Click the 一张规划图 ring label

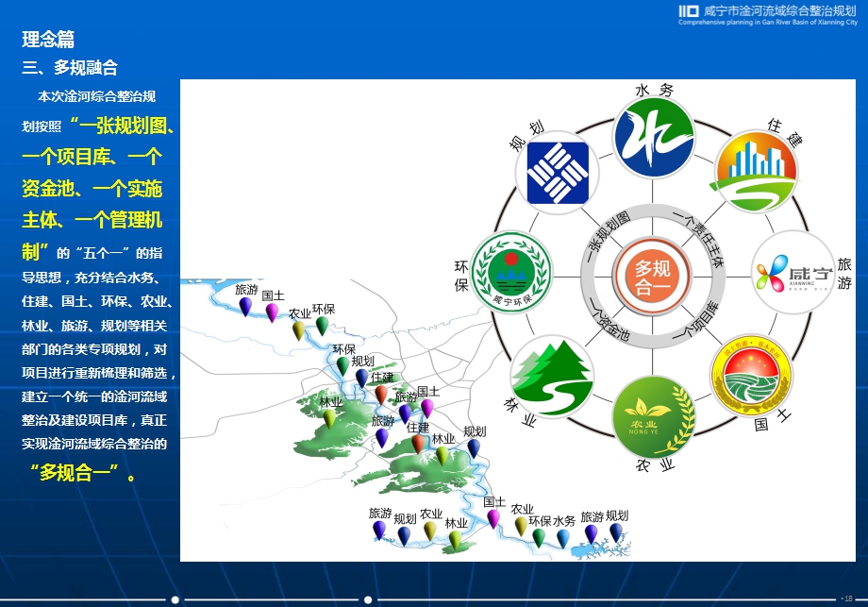tap(609, 236)
